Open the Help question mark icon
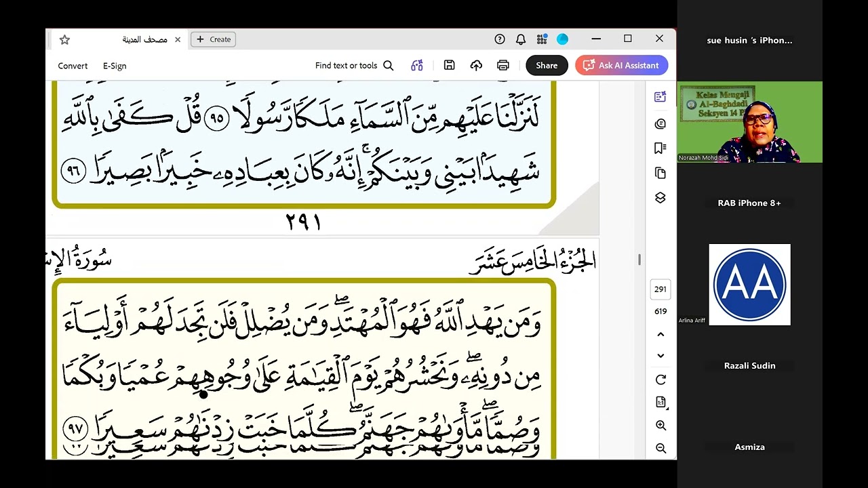The width and height of the screenshot is (868, 488). (x=500, y=39)
